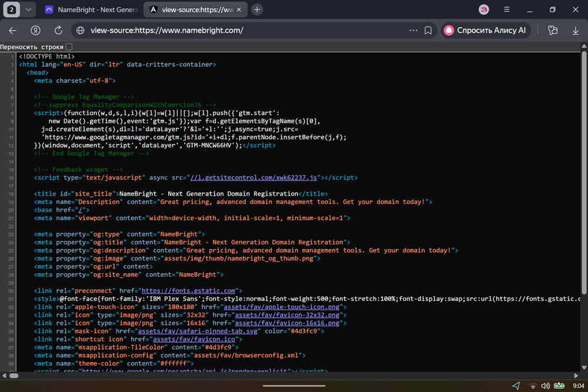Open the volume speaker tray icon
The height and width of the screenshot is (392, 588).
click(546, 386)
